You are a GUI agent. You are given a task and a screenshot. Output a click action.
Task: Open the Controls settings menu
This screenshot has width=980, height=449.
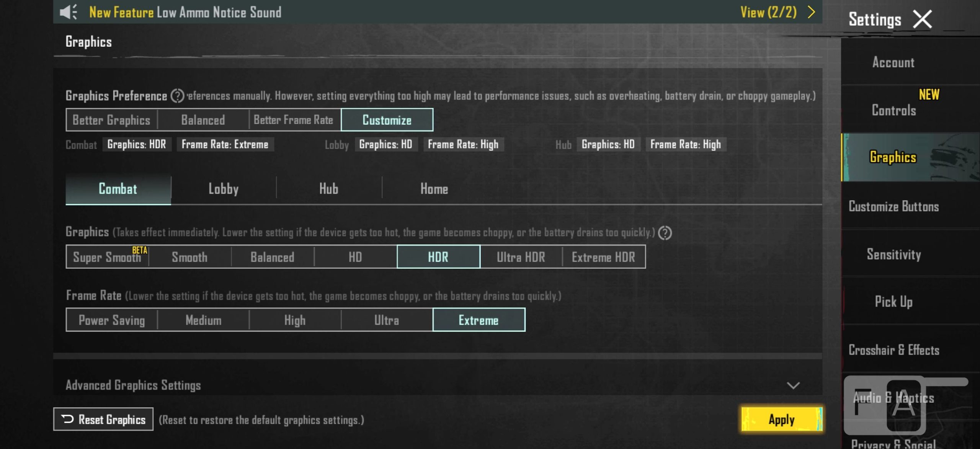coord(894,110)
